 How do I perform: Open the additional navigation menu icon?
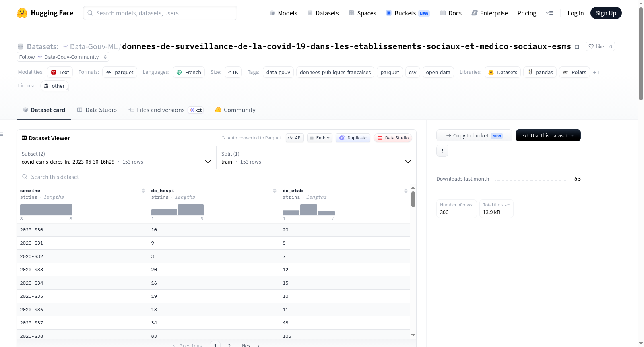[549, 13]
